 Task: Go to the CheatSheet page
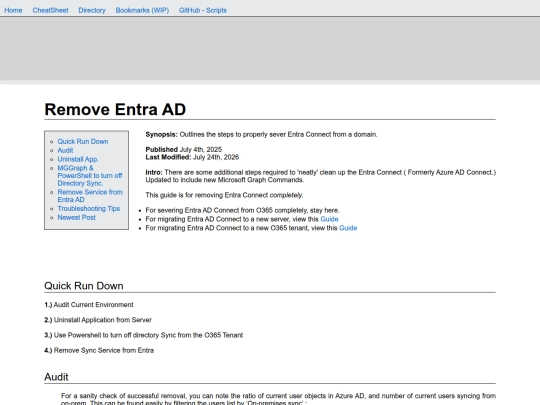click(50, 10)
